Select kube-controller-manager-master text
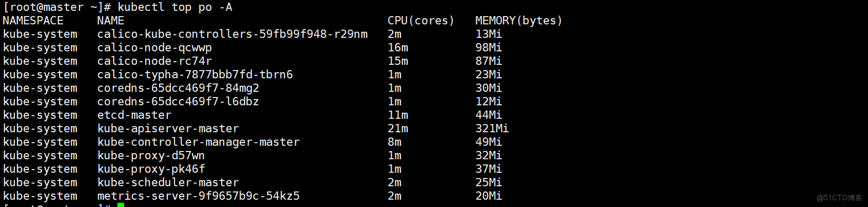Viewport: 868px width, 207px height. click(198, 142)
